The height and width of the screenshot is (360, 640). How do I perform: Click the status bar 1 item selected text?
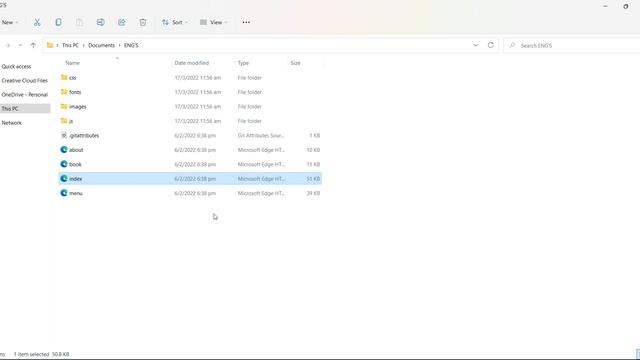tap(31, 354)
